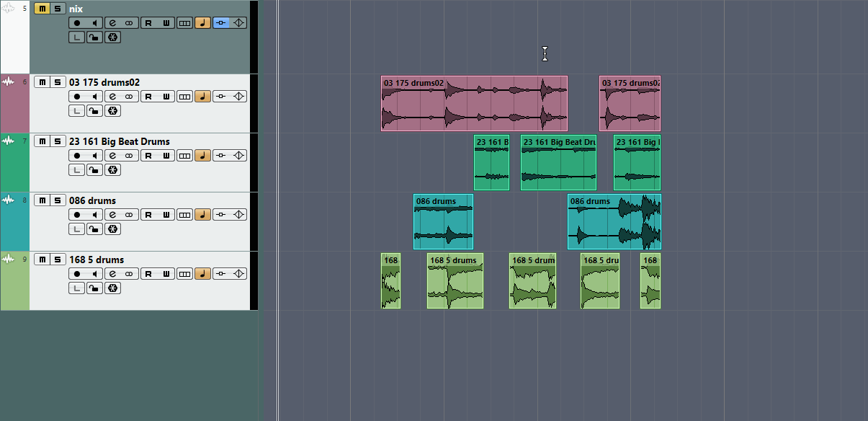Freeze the nix audio channel
868x421 pixels.
pos(112,37)
